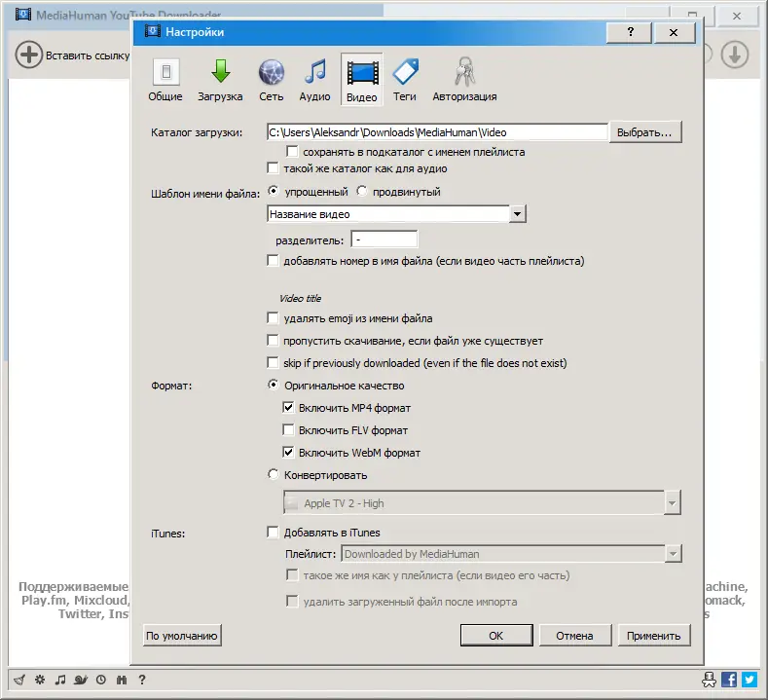Open the Downloaded by MediaHuman playlist dropdown

511,554
